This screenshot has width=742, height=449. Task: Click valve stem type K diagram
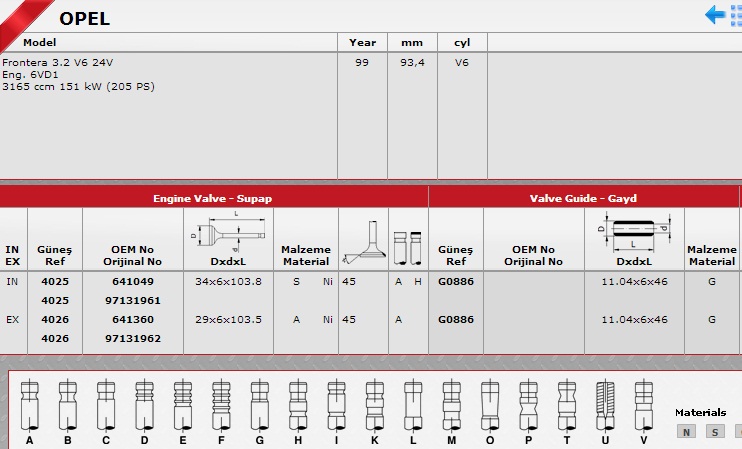click(374, 405)
